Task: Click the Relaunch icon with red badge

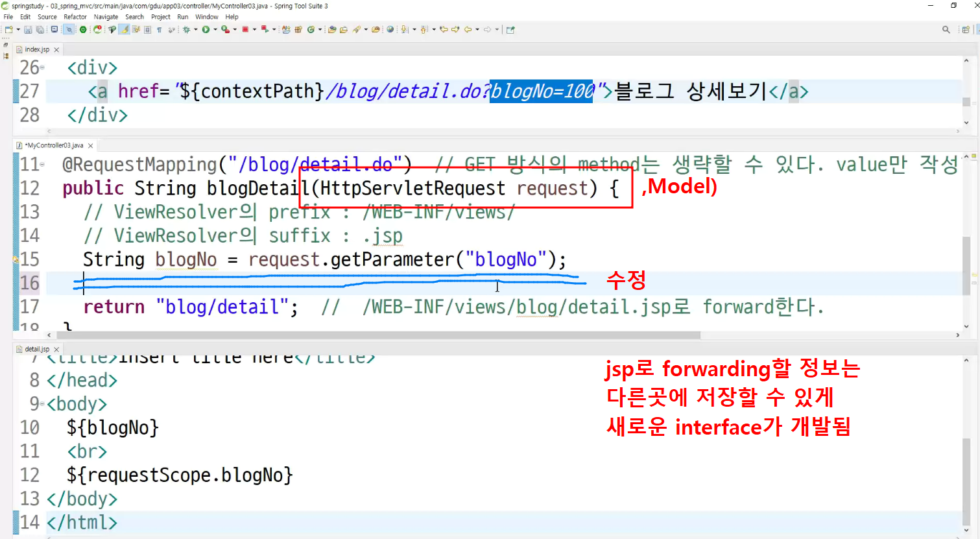Action: click(97, 29)
